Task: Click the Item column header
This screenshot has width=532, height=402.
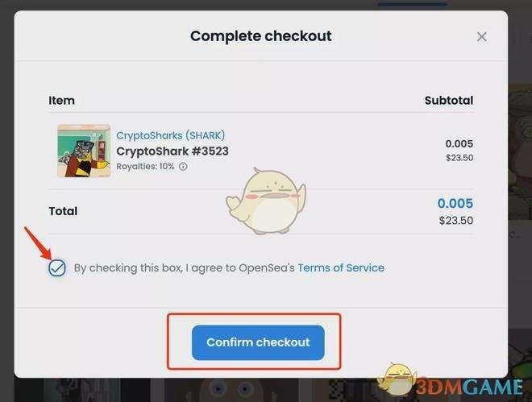Action: (61, 101)
